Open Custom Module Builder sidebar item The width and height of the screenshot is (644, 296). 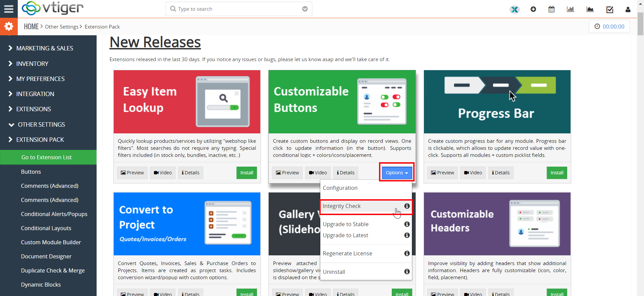[51, 242]
